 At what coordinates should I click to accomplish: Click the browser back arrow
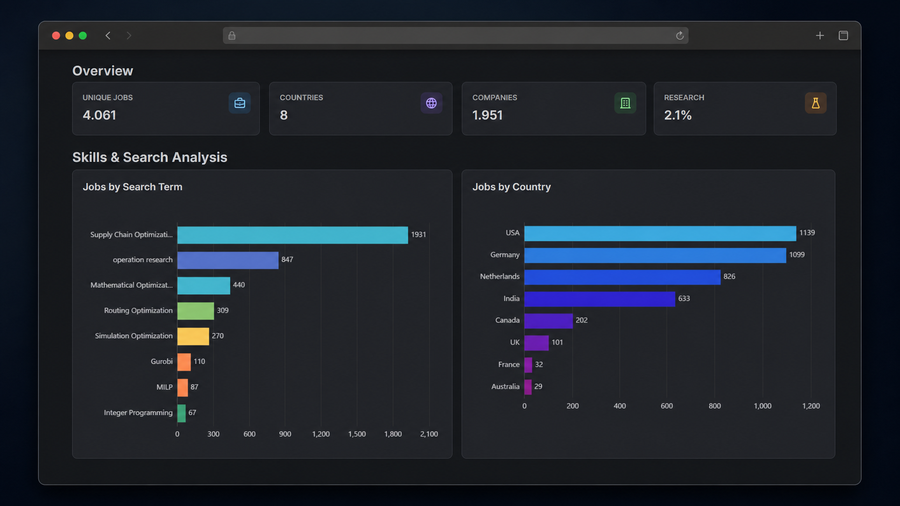[108, 36]
